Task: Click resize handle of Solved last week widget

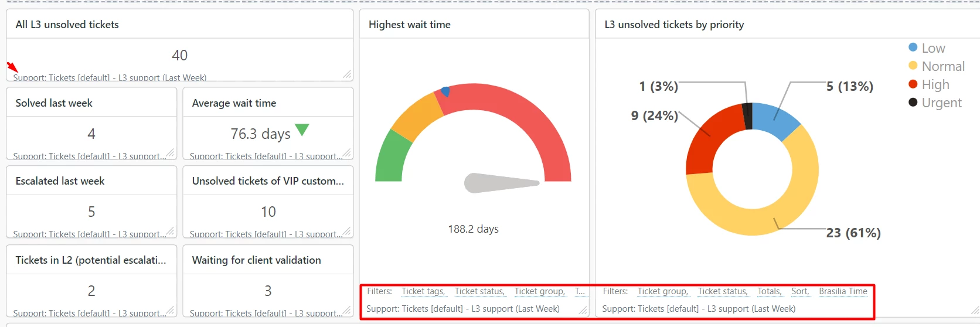Action: [170, 153]
